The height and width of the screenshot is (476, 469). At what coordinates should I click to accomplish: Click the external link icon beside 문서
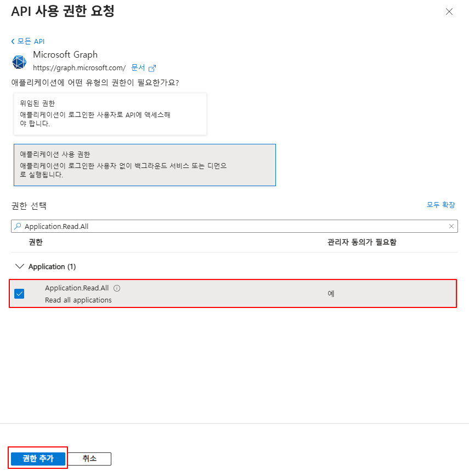(152, 68)
